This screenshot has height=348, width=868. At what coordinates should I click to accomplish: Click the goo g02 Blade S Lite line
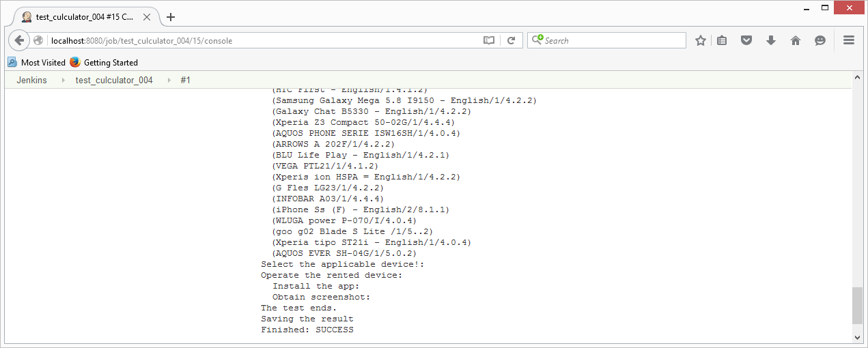coord(352,231)
